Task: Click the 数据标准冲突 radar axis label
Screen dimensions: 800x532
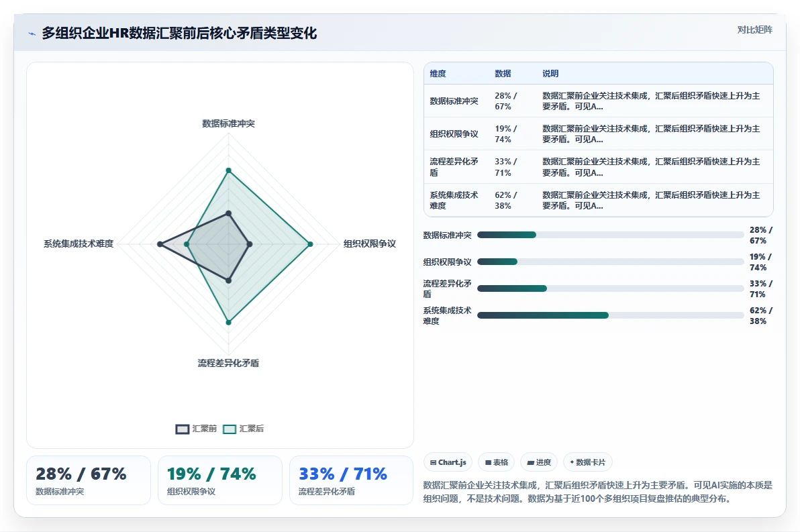Action: point(228,123)
